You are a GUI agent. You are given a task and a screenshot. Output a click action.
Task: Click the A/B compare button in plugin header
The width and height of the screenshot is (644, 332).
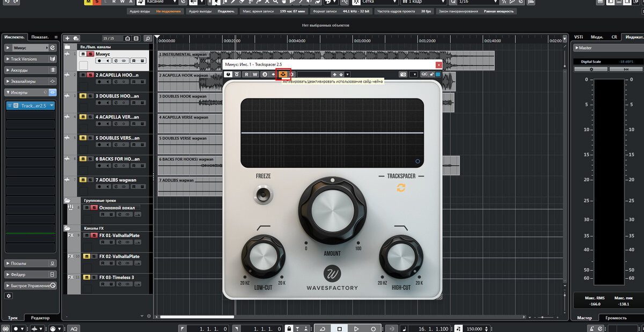click(264, 74)
